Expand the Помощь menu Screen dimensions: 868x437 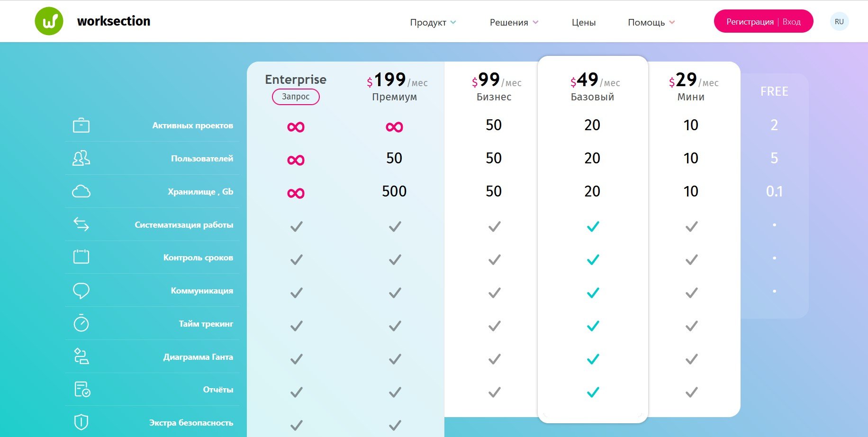651,22
